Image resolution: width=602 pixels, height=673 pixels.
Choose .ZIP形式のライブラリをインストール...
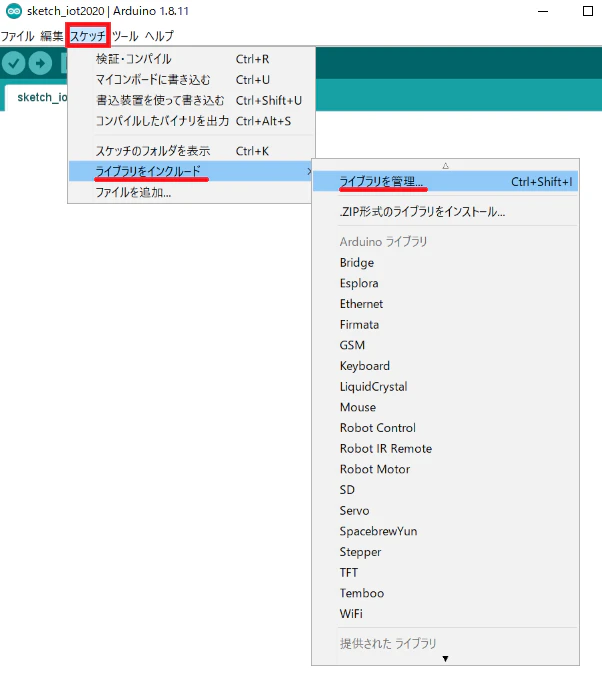445,212
